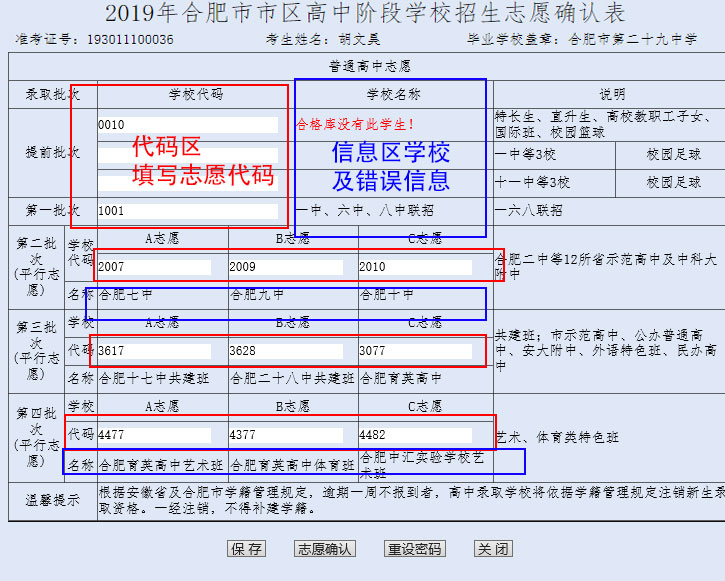This screenshot has height=581, width=725.
Task: Focus 第三批次 C志愿 field showing 3077
Action: (415, 351)
